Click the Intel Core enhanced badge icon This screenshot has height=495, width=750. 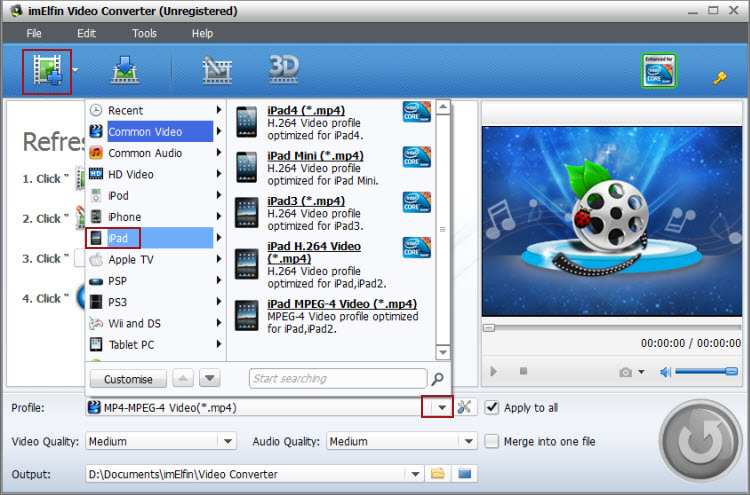click(659, 71)
